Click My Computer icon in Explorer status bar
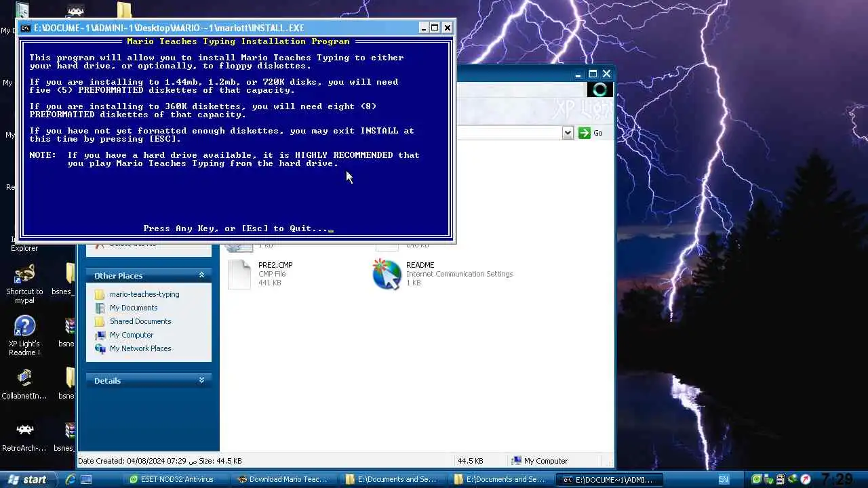This screenshot has width=868, height=488. click(x=516, y=461)
